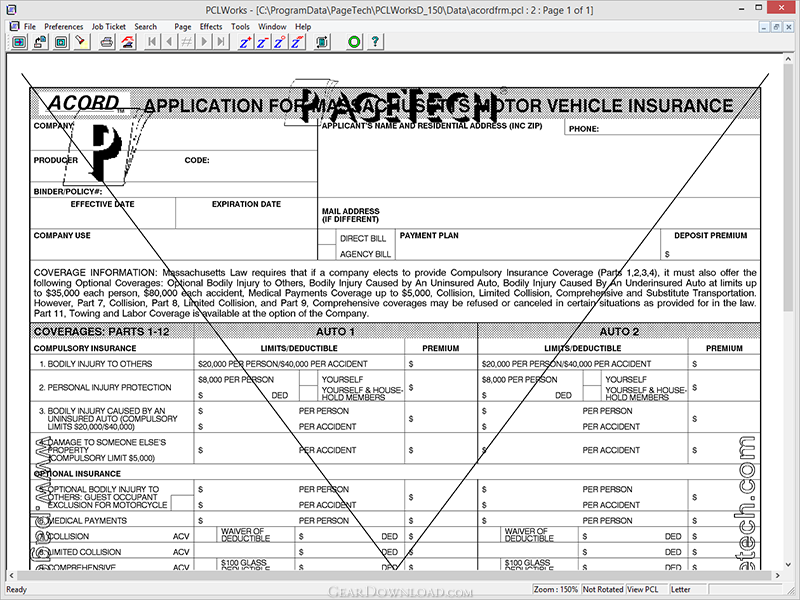This screenshot has width=800, height=600.
Task: Click the 'COMPULSORY INSURANCE' heading
Action: tap(85, 348)
